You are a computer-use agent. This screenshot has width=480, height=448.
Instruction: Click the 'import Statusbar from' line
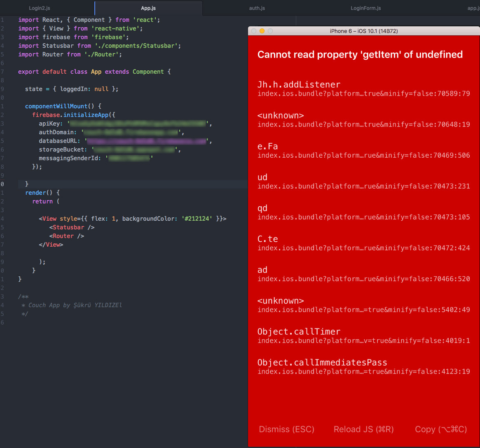pos(99,46)
